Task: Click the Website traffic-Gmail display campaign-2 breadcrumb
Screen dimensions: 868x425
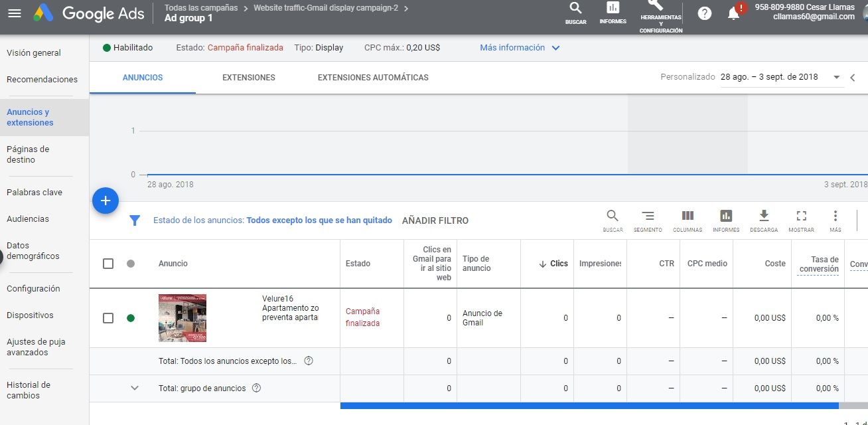Action: (x=325, y=8)
